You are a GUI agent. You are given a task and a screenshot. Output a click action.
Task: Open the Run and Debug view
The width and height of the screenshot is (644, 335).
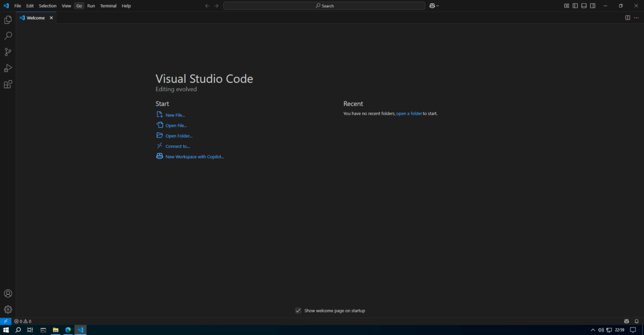pos(8,68)
